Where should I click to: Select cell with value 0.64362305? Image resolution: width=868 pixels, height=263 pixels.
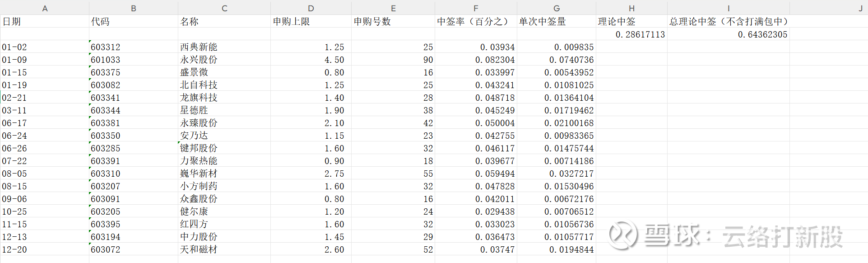729,34
